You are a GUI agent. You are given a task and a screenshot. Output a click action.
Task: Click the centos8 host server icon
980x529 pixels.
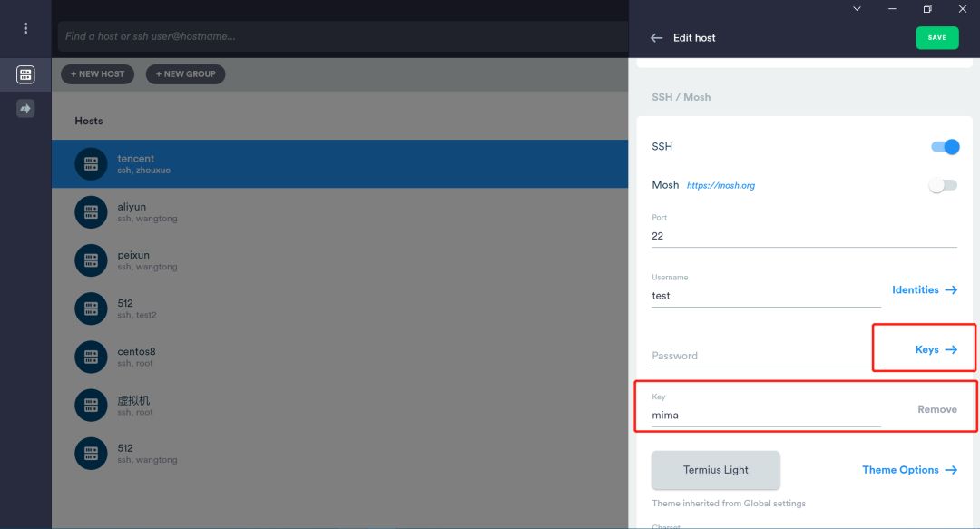click(92, 357)
